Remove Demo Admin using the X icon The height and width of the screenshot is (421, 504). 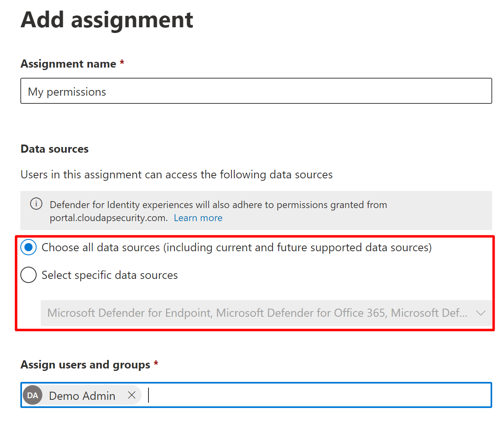[x=131, y=395]
